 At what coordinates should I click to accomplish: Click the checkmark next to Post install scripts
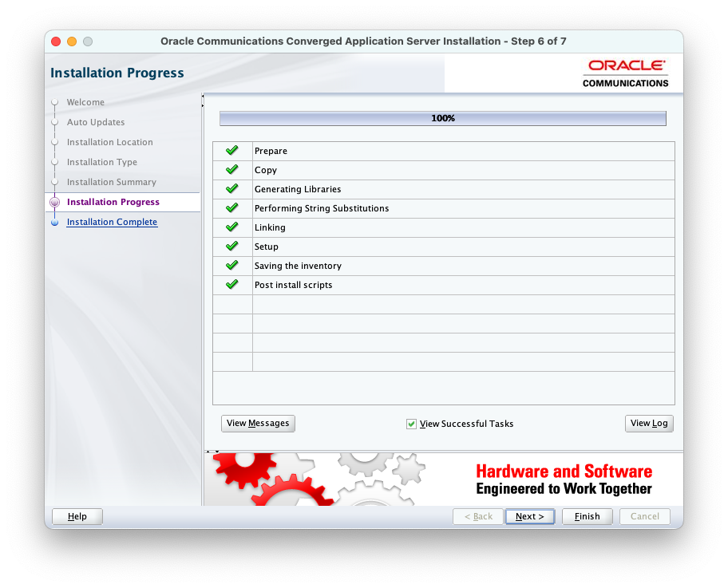[231, 284]
